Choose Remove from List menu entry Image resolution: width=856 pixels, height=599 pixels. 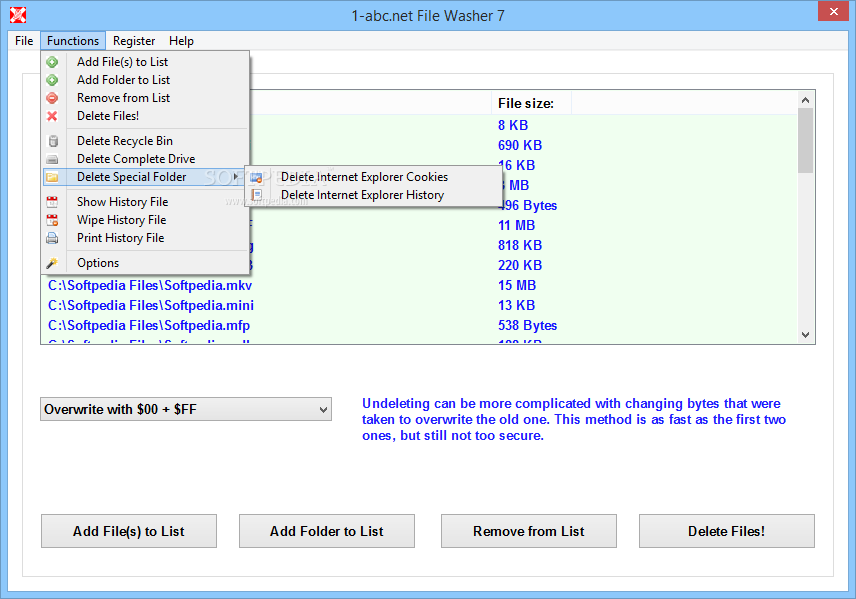tap(145, 98)
